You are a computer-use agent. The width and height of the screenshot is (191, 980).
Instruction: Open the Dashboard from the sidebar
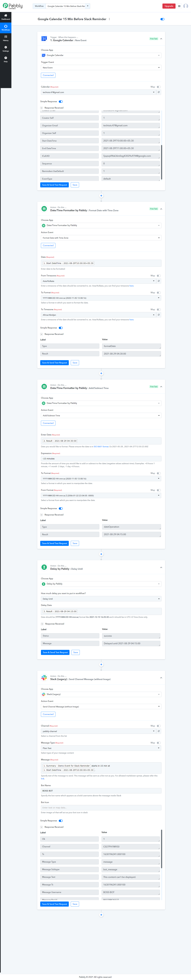6,17
